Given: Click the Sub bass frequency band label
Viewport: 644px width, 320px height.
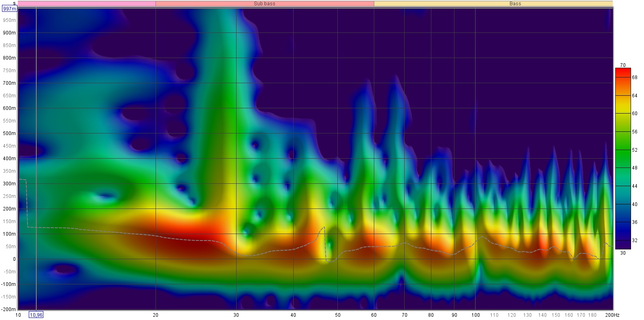Looking at the screenshot, I should (264, 4).
